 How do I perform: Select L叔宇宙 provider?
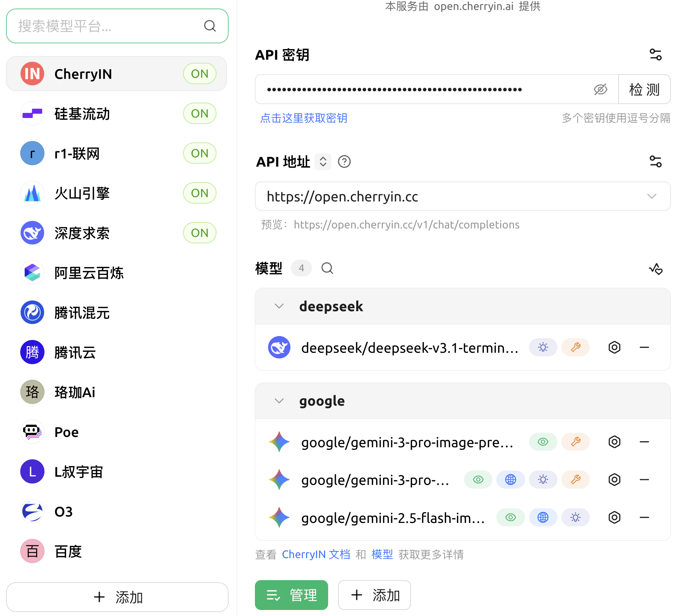[117, 472]
